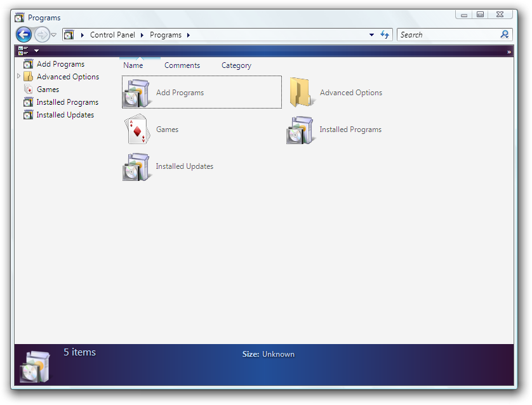This screenshot has height=405, width=532.
Task: Open the Advanced Options folder icon
Action: pos(301,93)
